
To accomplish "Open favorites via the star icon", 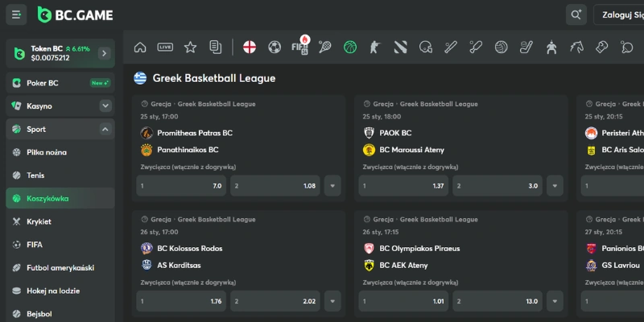I will (190, 47).
